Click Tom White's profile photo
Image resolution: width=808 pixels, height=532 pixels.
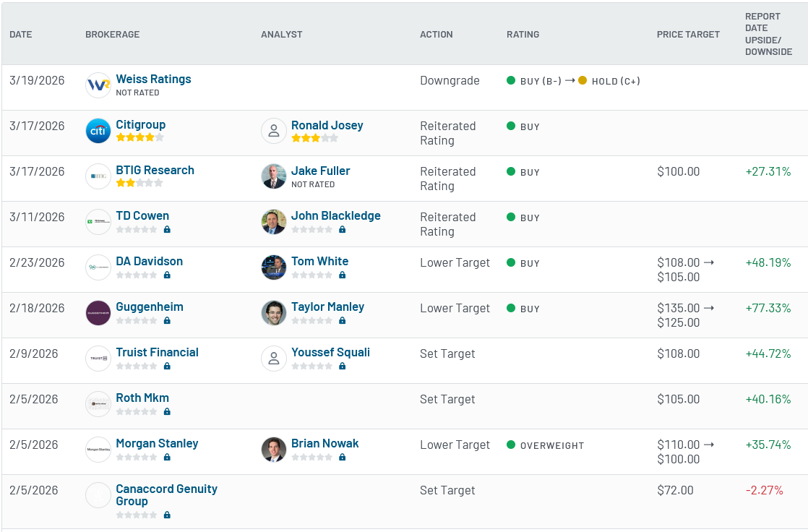[274, 267]
